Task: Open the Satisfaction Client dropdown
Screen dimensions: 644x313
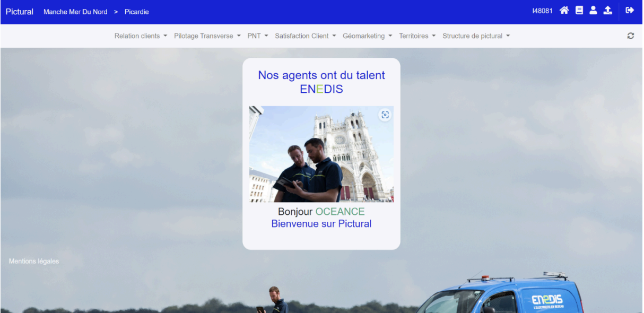Action: click(x=306, y=36)
